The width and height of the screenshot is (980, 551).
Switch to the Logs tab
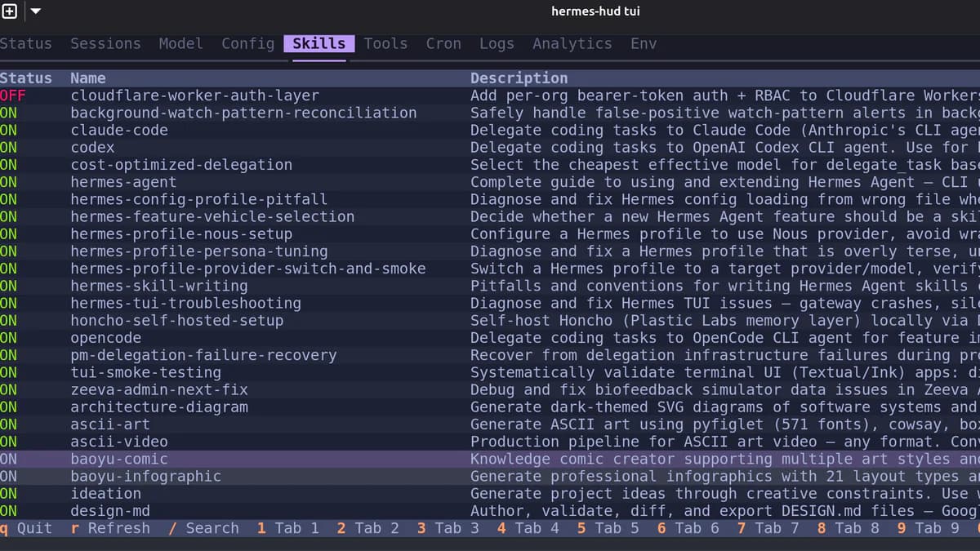click(497, 44)
